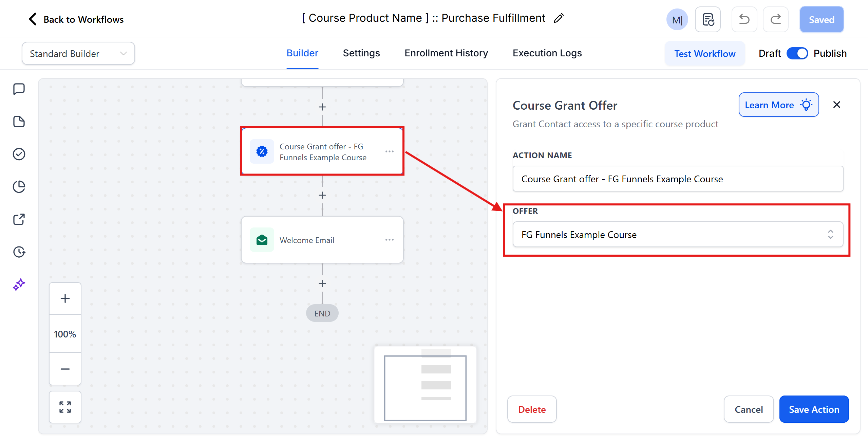This screenshot has height=440, width=868.
Task: Toggle the Draft/Publish switch
Action: [797, 53]
